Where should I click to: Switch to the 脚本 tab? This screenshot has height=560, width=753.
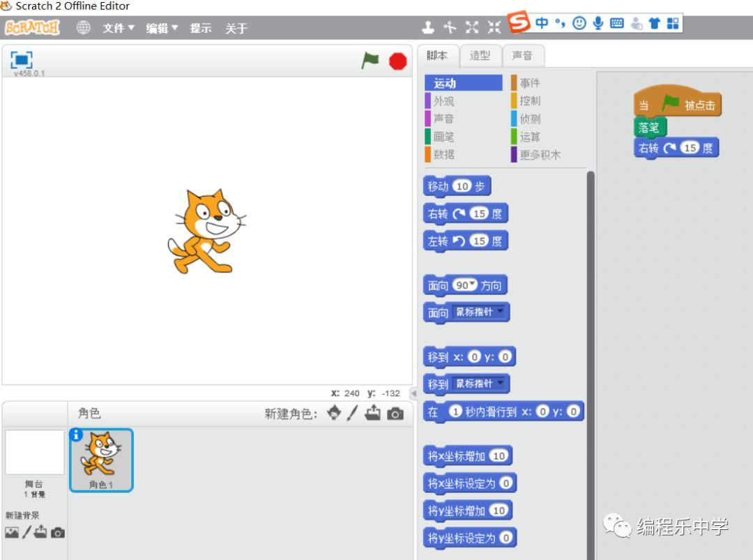437,55
